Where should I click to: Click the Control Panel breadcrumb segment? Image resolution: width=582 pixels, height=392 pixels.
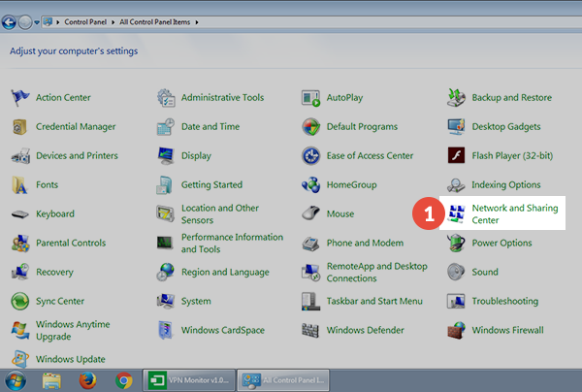click(x=85, y=22)
